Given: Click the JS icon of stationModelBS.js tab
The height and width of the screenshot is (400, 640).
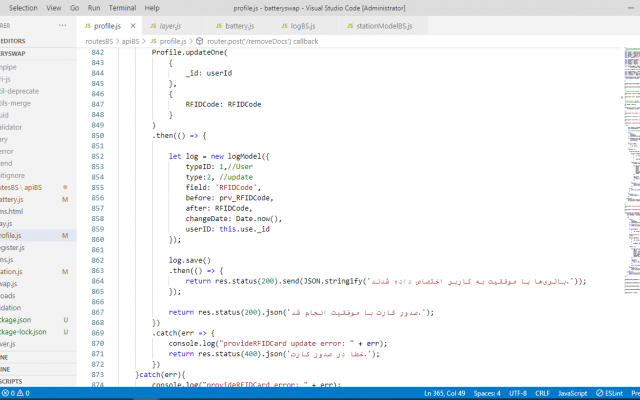Looking at the screenshot, I should tap(350, 26).
